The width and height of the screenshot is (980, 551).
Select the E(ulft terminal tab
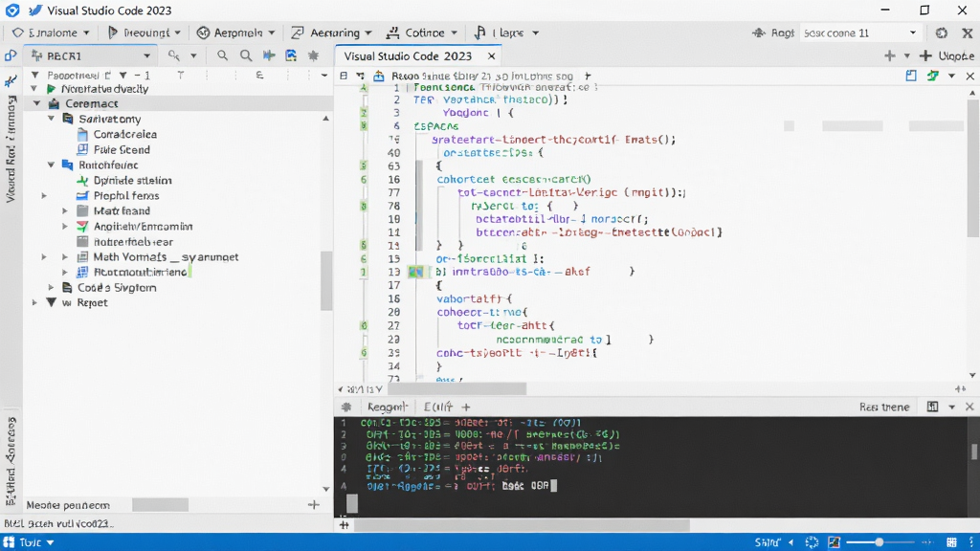tap(438, 407)
